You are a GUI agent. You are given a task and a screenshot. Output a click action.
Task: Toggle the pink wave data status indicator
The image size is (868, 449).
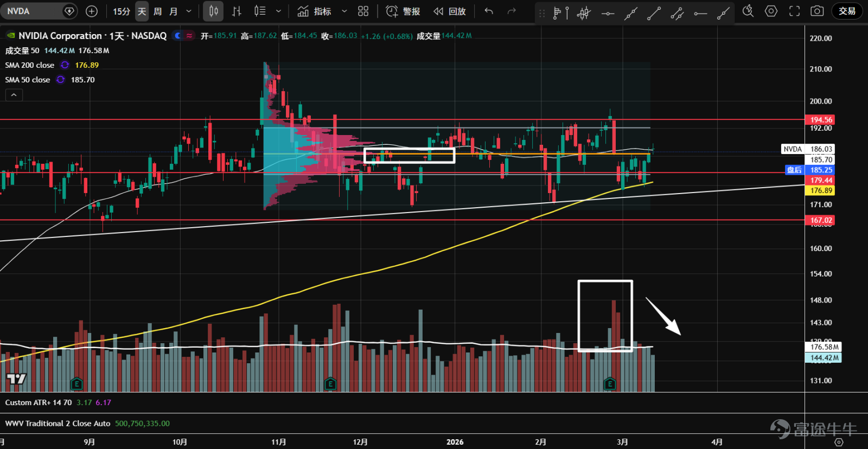click(189, 36)
